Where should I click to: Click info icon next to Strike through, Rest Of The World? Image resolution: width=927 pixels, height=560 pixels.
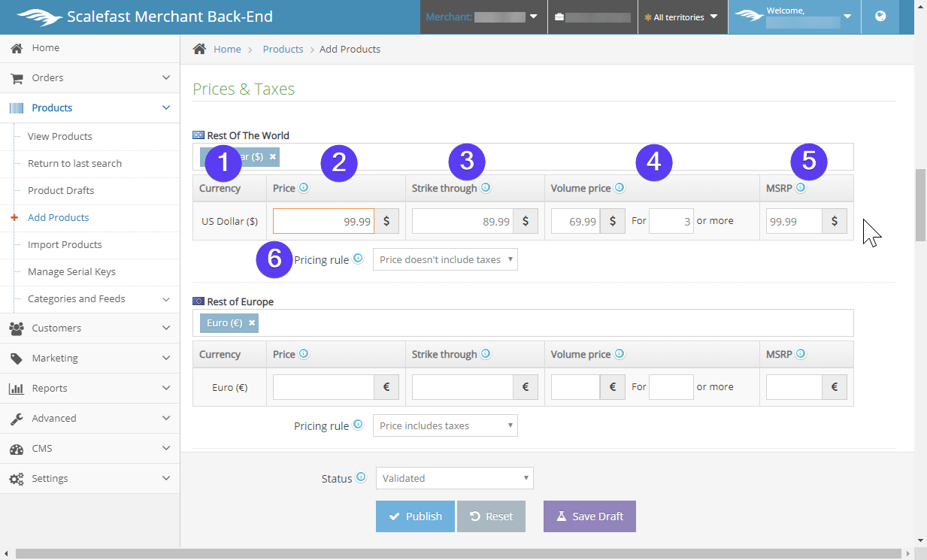tap(486, 188)
